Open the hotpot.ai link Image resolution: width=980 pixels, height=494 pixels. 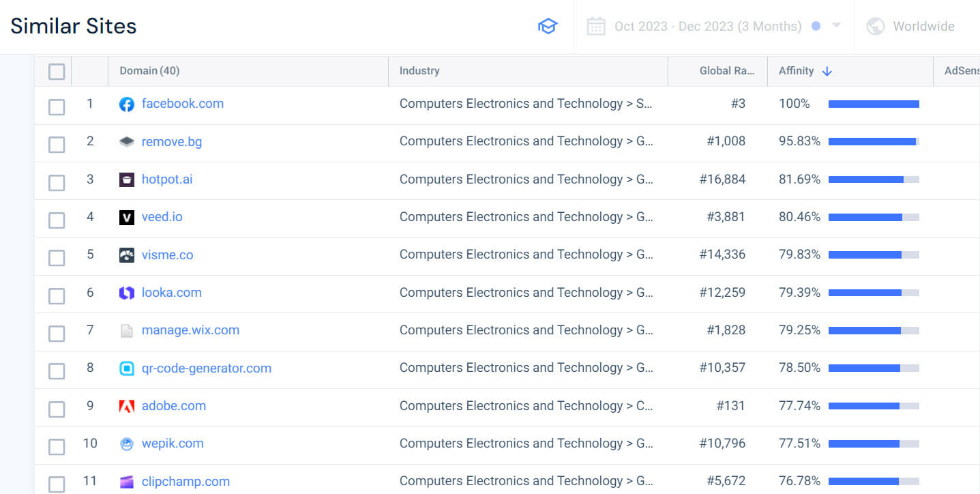coord(167,179)
